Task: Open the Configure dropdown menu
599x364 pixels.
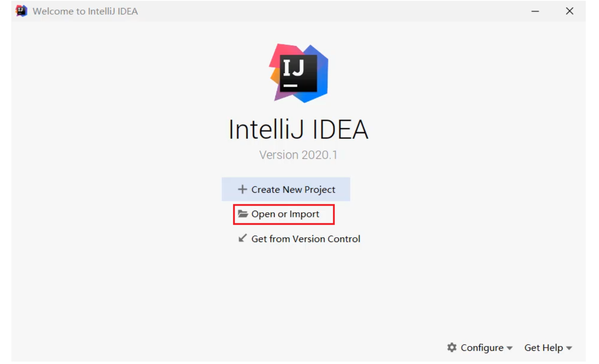Action: click(x=482, y=348)
